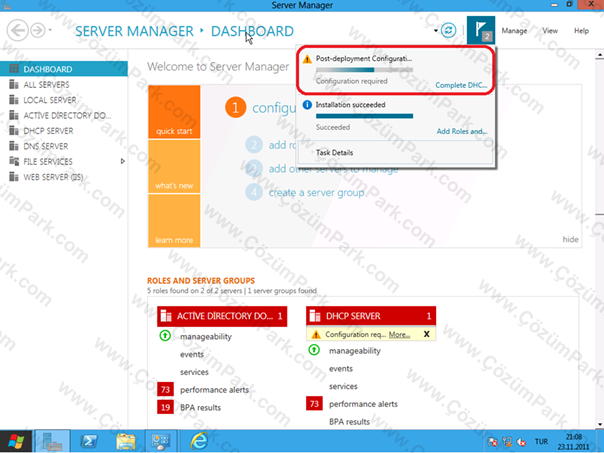Open the Help menu
This screenshot has height=453, width=604.
coord(581,30)
